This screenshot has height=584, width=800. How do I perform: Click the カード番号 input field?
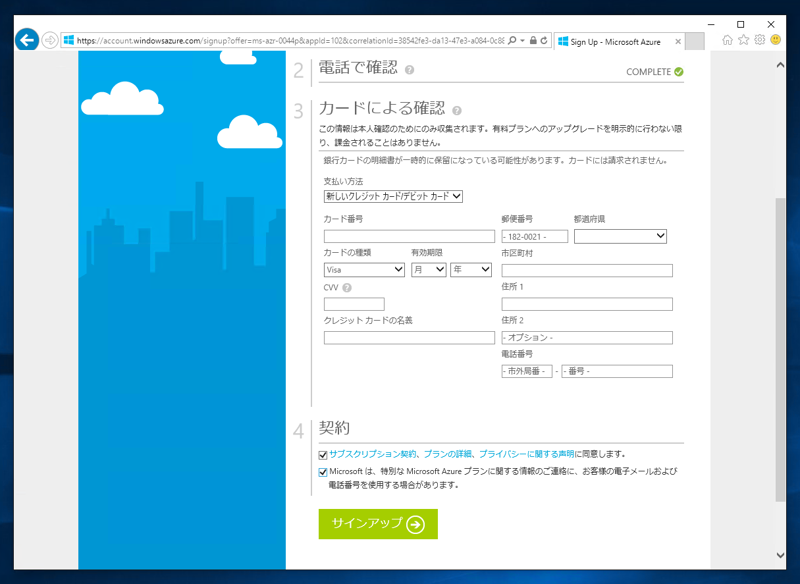pos(409,236)
